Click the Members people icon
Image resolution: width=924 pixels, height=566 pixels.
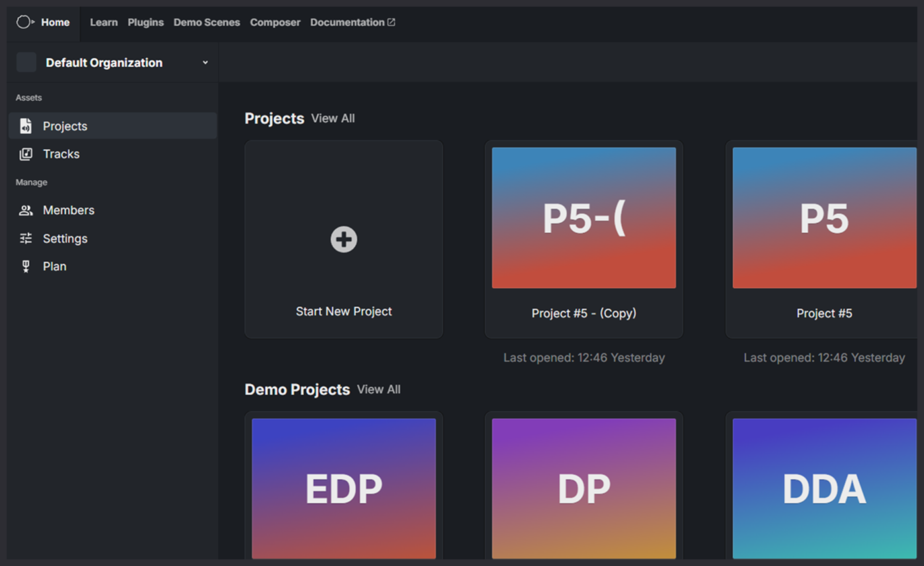click(26, 210)
